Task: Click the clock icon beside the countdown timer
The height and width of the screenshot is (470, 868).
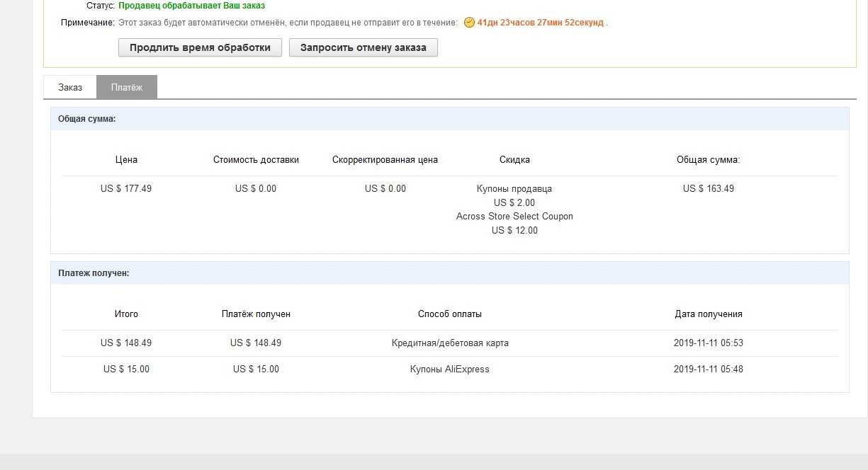Action: [469, 23]
